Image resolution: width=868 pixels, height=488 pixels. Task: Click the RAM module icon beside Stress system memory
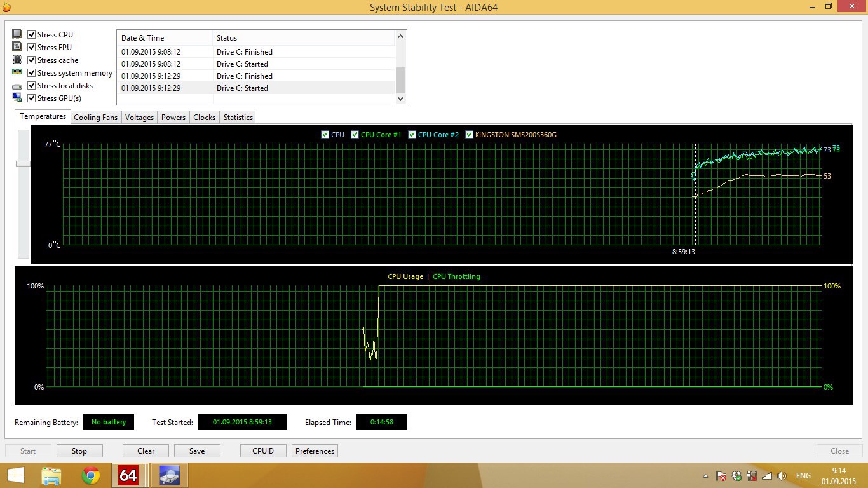17,72
